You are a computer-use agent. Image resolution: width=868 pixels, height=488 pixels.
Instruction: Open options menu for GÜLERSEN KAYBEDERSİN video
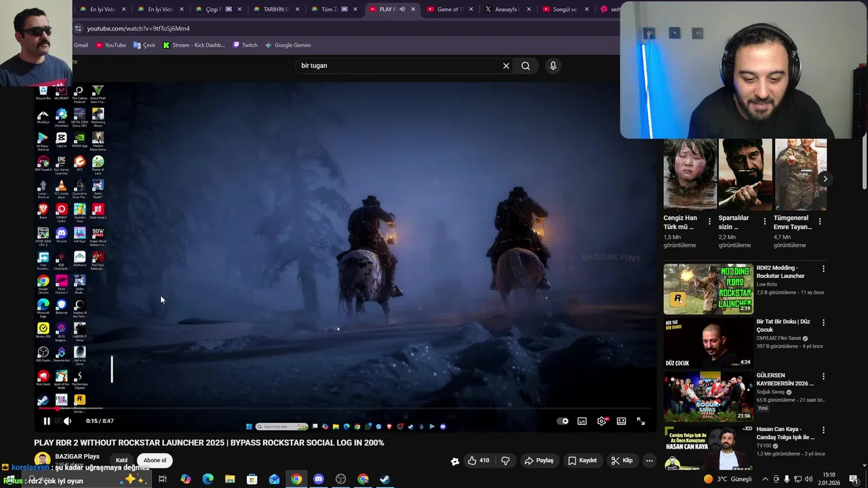(x=823, y=376)
